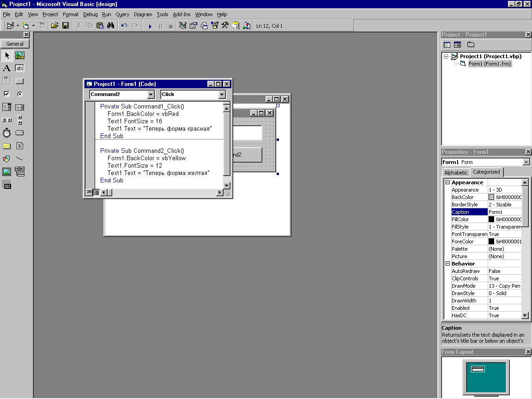Switch to Procedure View in code window
532x399 pixels.
point(89,193)
